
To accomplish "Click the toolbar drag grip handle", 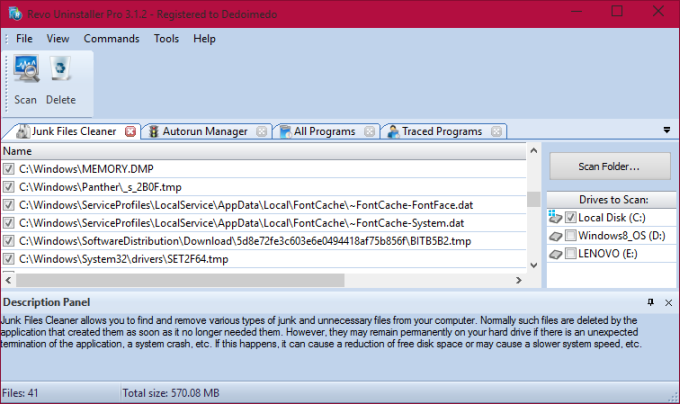I will point(6,83).
